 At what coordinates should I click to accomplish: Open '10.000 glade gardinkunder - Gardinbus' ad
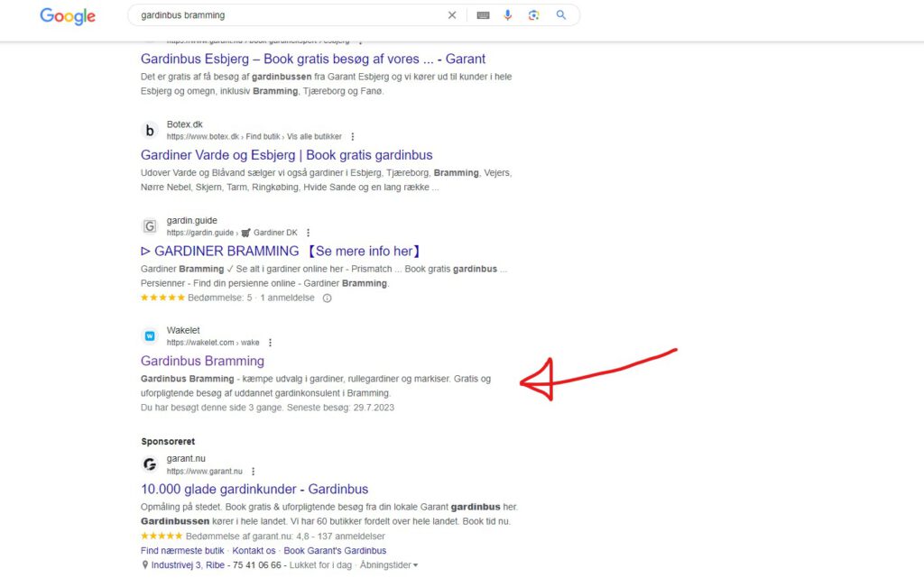(254, 489)
